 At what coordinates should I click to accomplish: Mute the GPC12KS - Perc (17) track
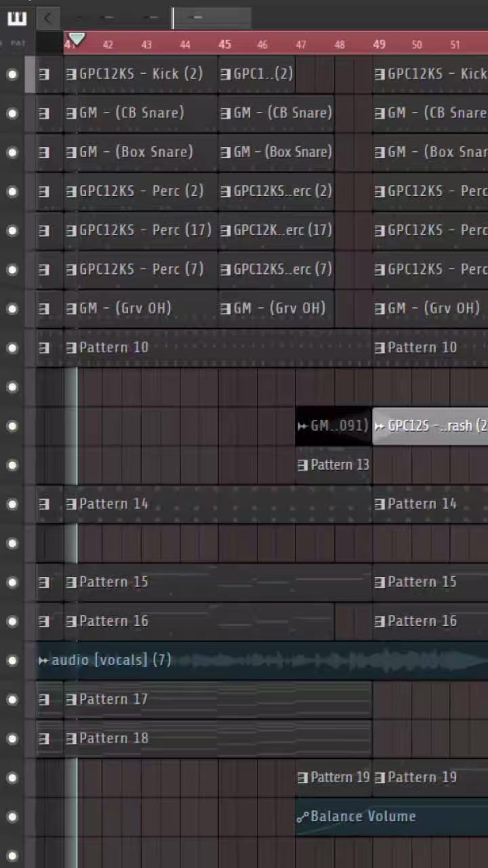click(x=12, y=231)
